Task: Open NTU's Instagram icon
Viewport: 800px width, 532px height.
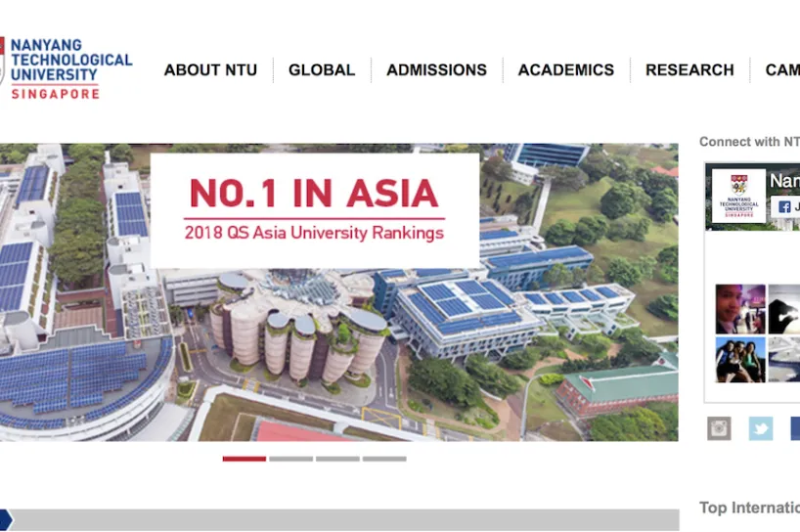Action: [x=719, y=428]
